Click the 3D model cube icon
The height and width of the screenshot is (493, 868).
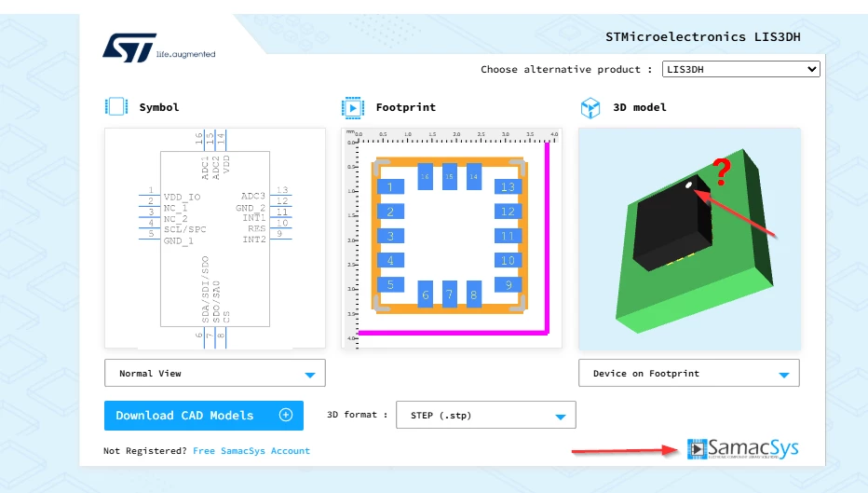tap(590, 107)
